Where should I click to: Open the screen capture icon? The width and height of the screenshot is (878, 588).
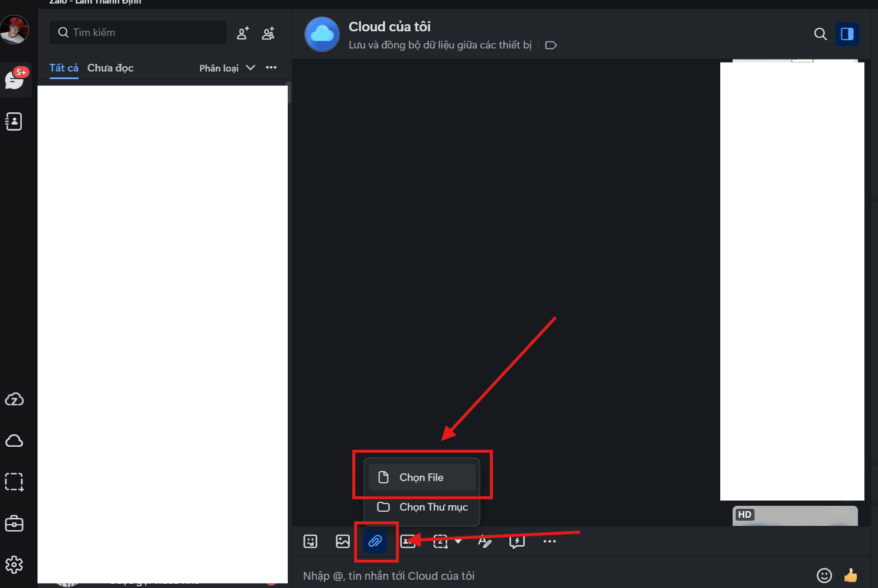[x=440, y=541]
